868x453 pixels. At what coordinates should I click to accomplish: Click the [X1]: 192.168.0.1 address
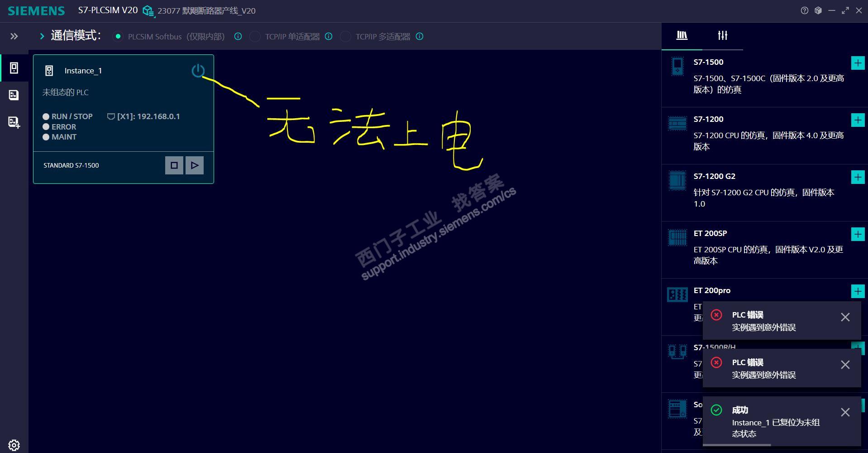click(148, 116)
